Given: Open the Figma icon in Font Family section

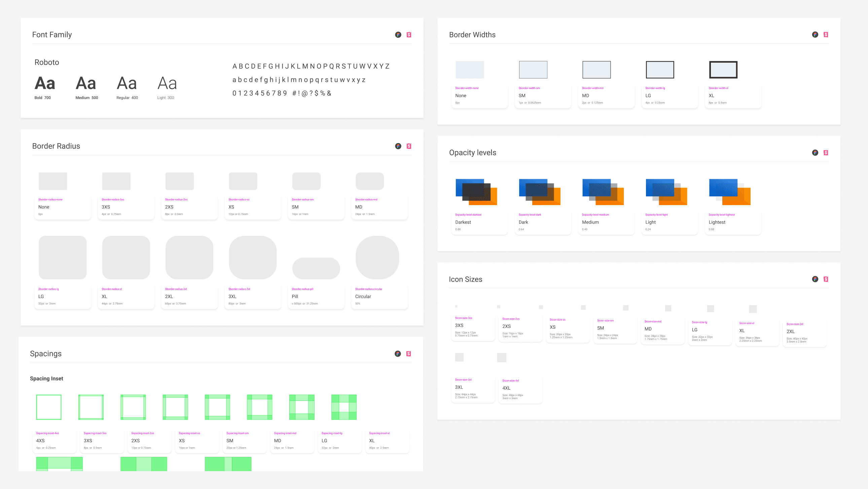Looking at the screenshot, I should (398, 35).
